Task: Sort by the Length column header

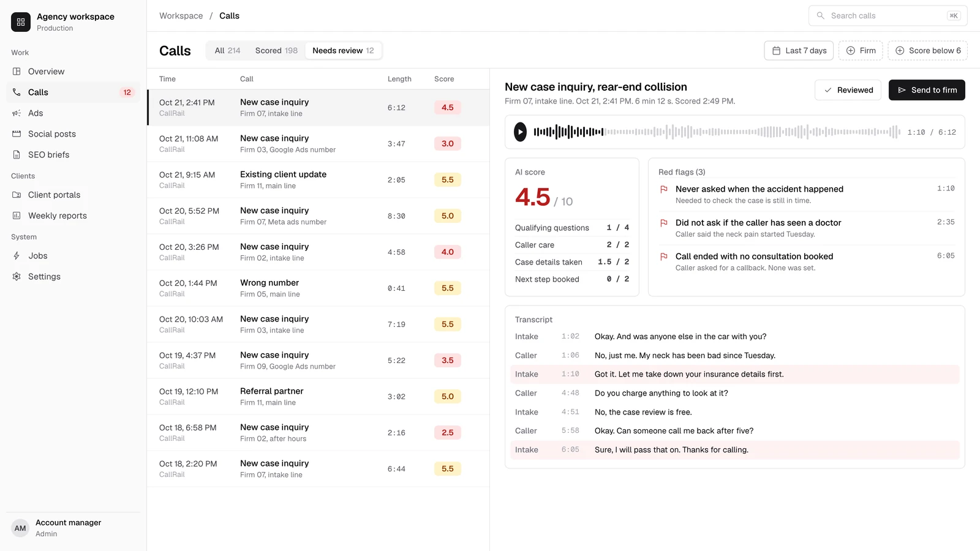Action: (399, 79)
